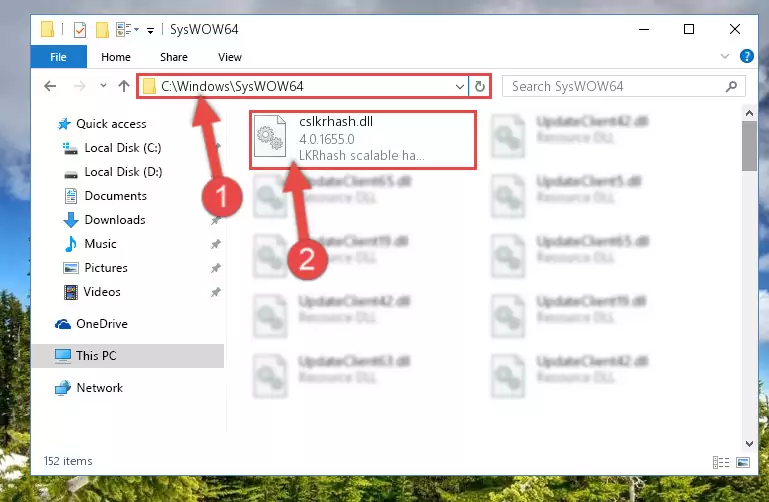769x502 pixels.
Task: Open Local Disk (D:) in sidebar
Action: click(123, 172)
